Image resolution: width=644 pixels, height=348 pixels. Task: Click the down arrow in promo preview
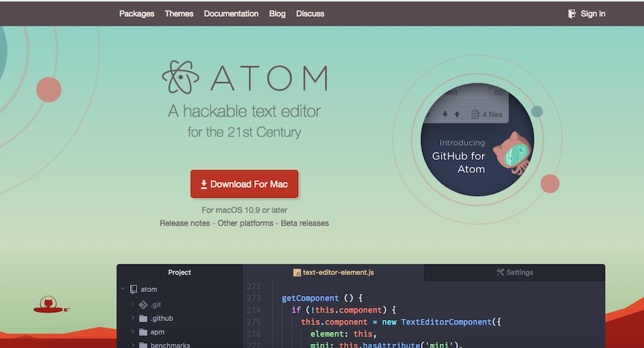(x=445, y=114)
